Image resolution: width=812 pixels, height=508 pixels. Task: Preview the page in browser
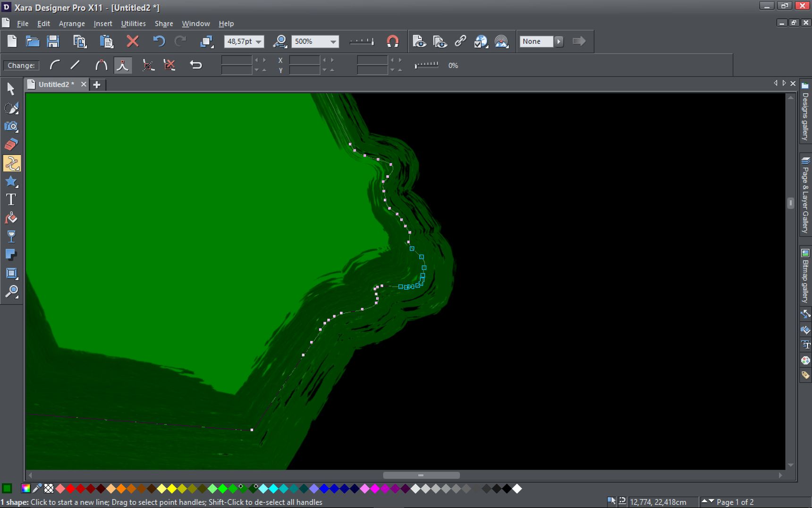tap(419, 42)
